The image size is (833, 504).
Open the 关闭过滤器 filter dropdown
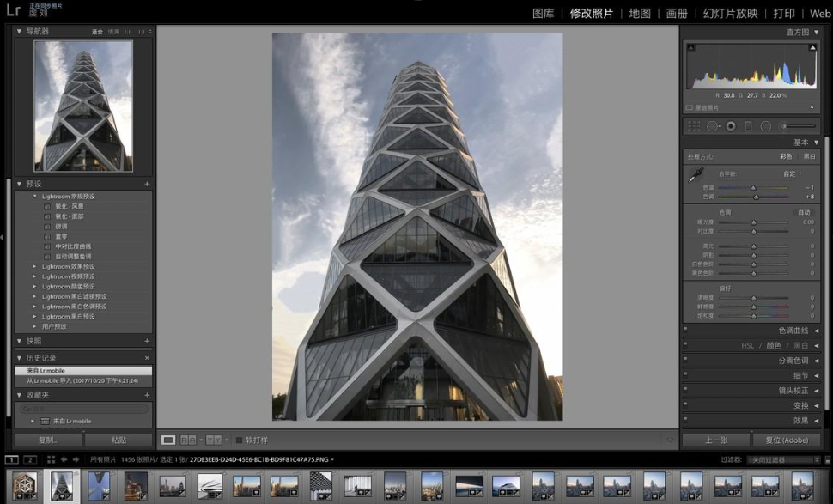(784, 460)
